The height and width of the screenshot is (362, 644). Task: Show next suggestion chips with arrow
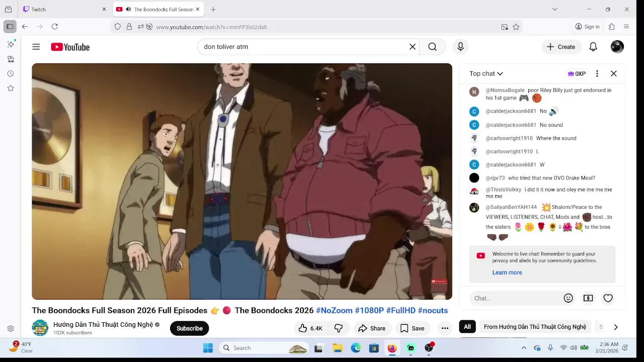[616, 327]
